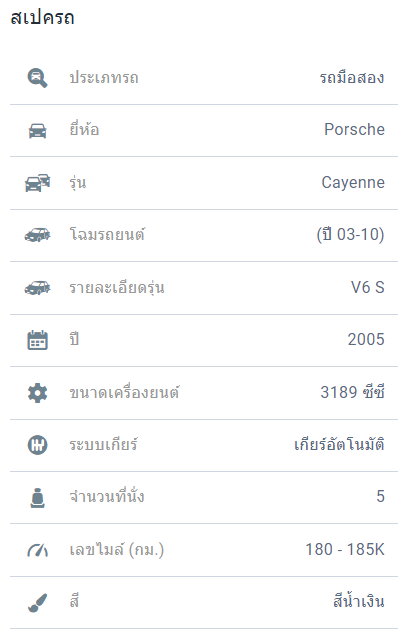Click the paintbrush color icon

coord(38,603)
